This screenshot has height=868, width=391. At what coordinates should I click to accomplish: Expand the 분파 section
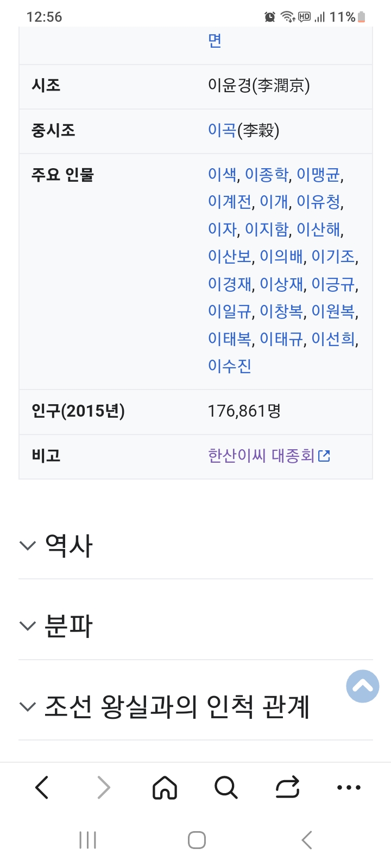click(x=68, y=626)
